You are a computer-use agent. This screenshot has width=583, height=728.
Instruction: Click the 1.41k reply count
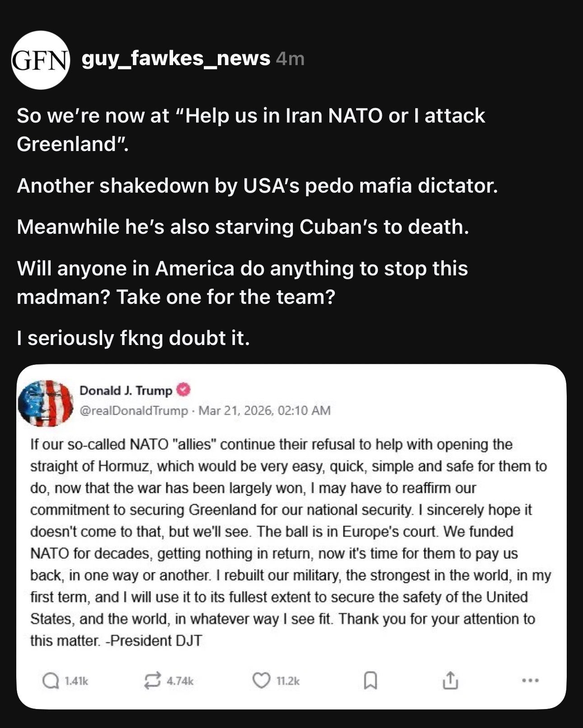(76, 681)
